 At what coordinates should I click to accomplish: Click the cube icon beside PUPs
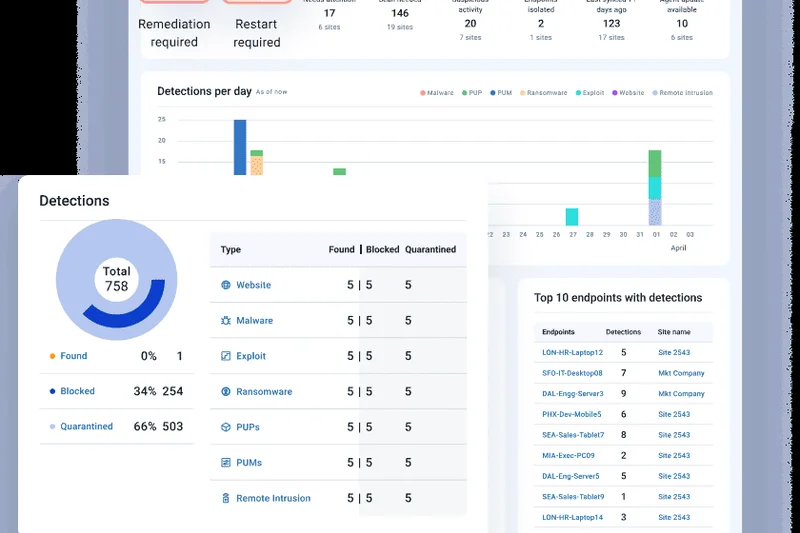[226, 427]
